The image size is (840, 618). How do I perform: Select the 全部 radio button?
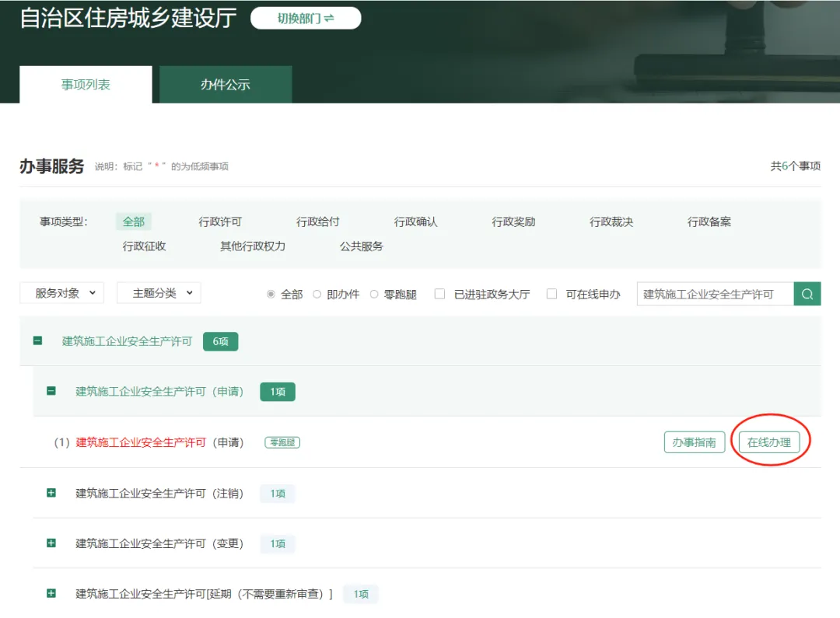(271, 294)
